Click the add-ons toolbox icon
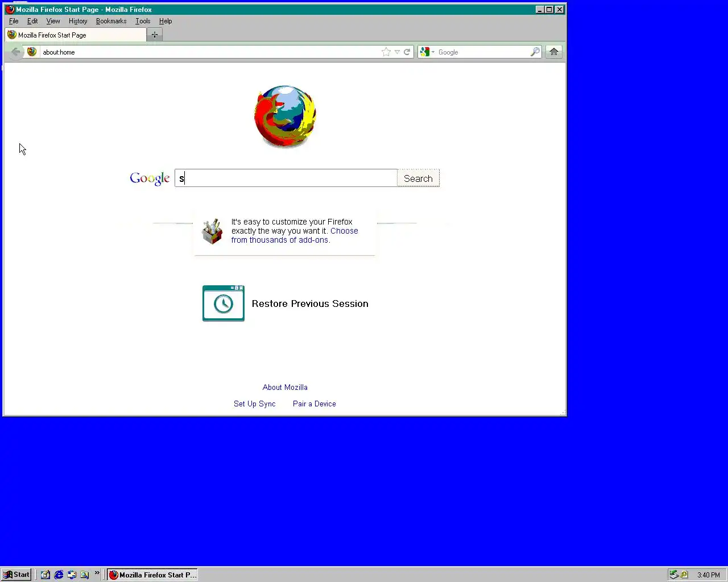The height and width of the screenshot is (582, 728). 212,231
